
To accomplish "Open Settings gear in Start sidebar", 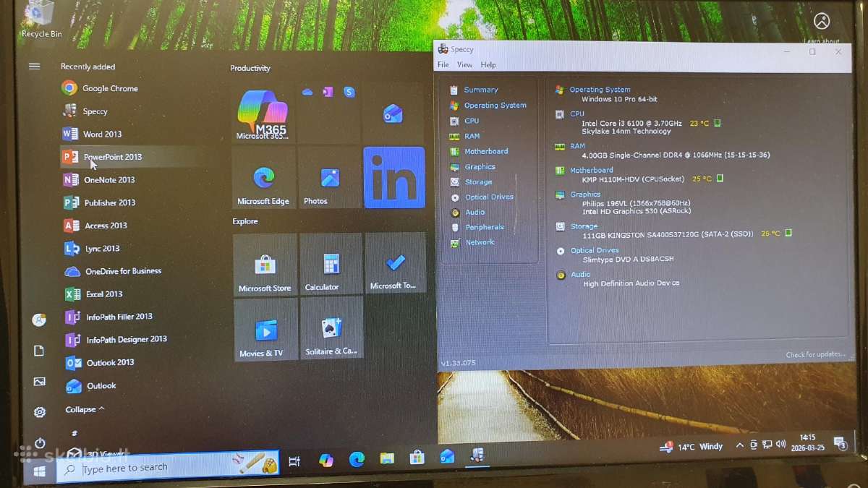I will [x=40, y=412].
